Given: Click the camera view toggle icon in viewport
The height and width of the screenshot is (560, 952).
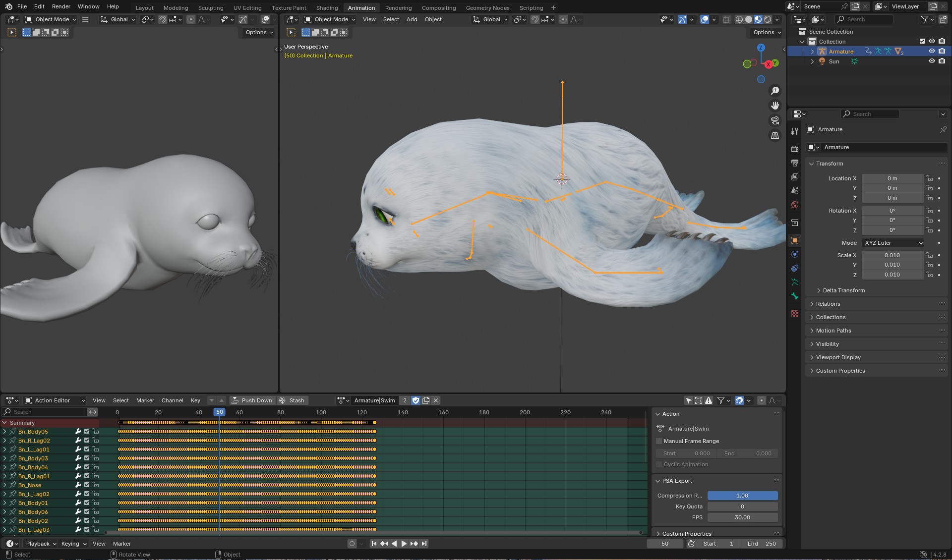Looking at the screenshot, I should 774,120.
